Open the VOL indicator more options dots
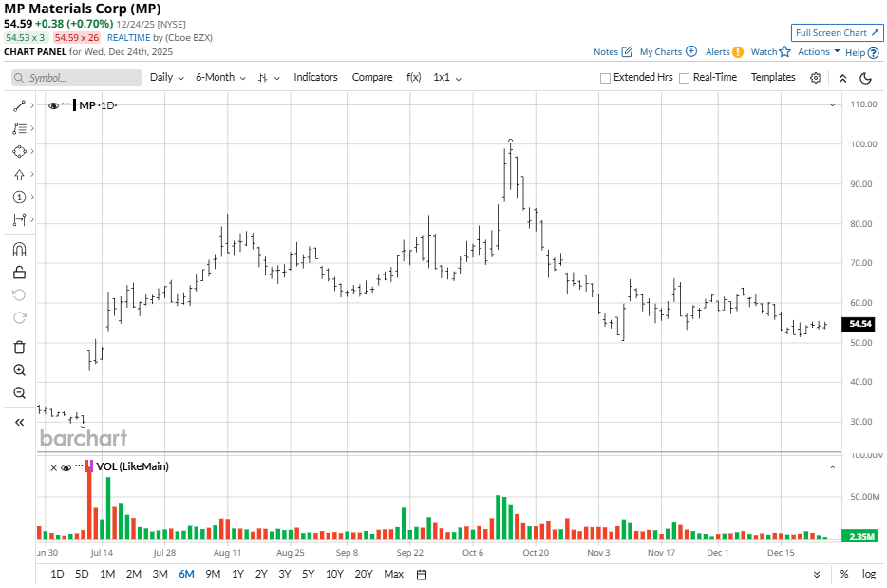887x588 pixels. [79, 465]
